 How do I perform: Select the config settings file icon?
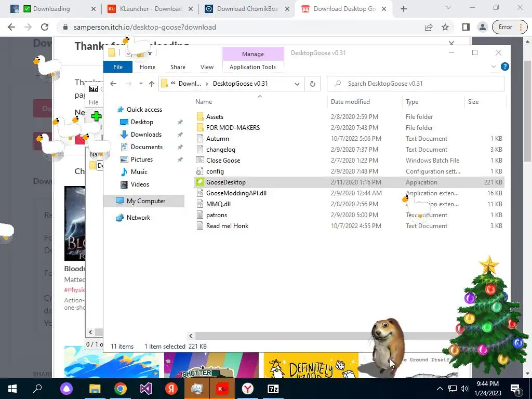(200, 171)
